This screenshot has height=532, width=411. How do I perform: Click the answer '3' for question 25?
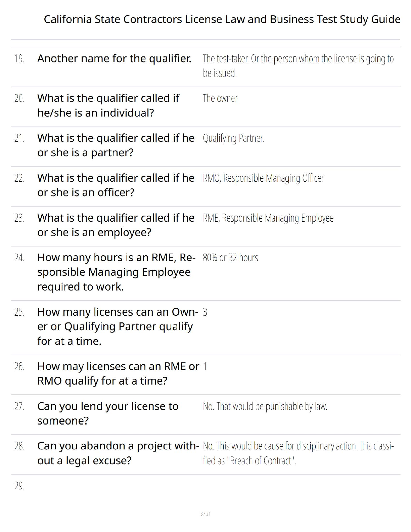tap(205, 312)
